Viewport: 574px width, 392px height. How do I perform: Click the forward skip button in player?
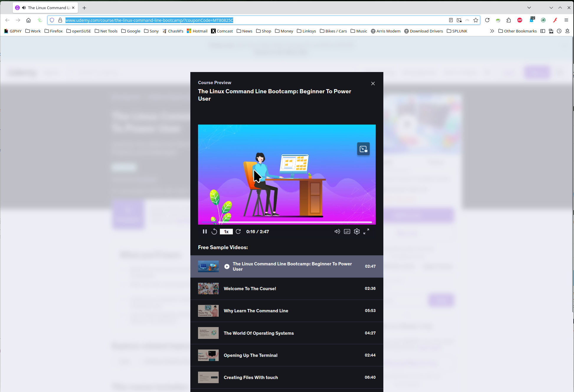[x=238, y=232]
